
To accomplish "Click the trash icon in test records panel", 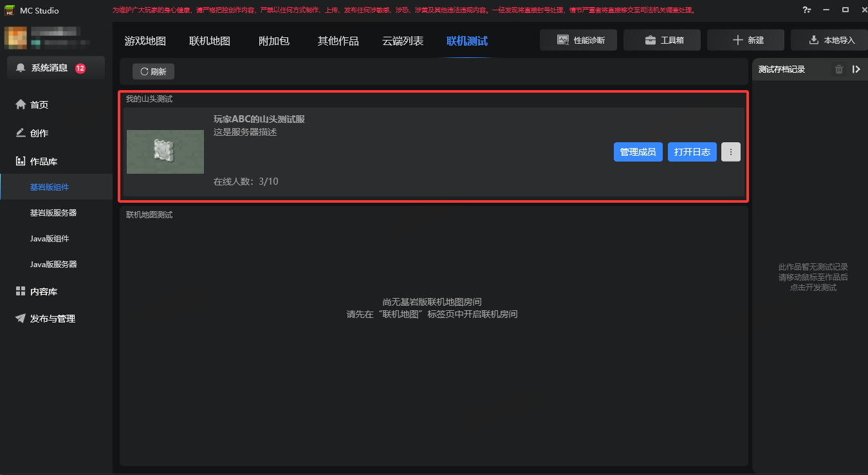I will point(838,70).
